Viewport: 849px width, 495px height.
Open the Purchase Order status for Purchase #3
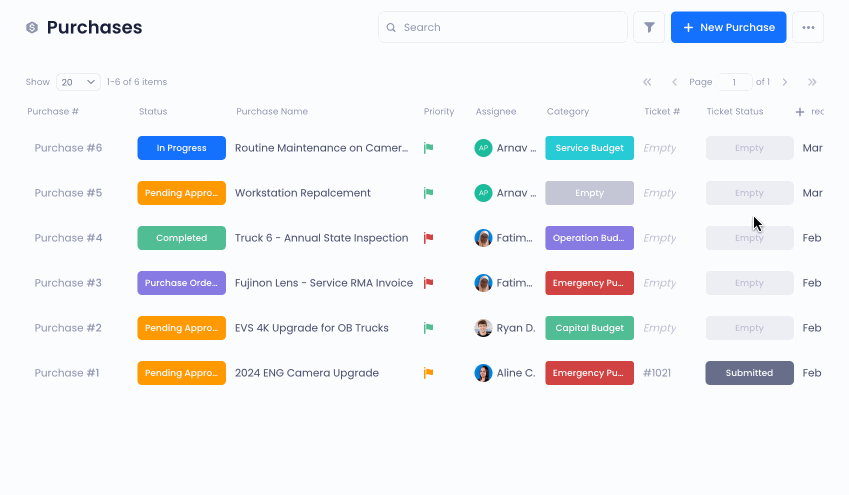181,283
